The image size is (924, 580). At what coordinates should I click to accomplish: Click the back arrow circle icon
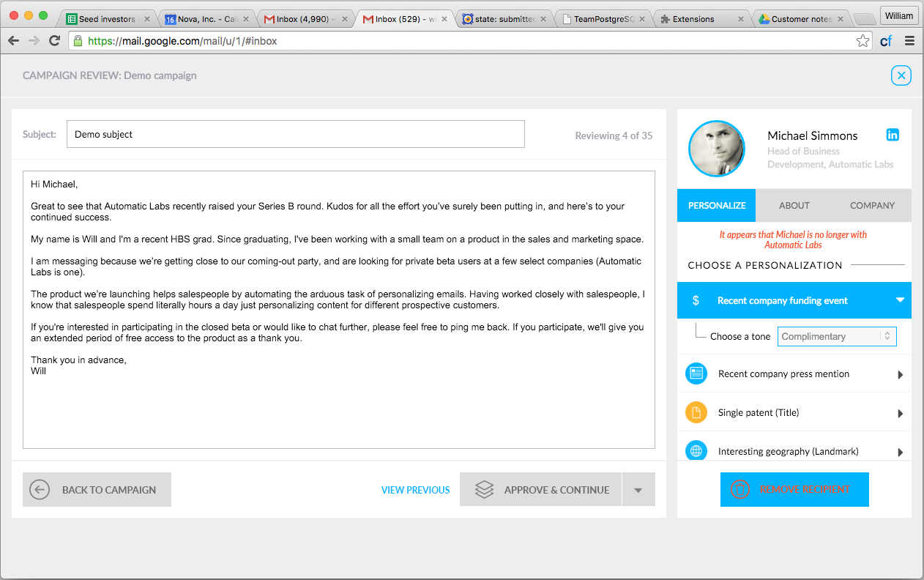point(40,490)
